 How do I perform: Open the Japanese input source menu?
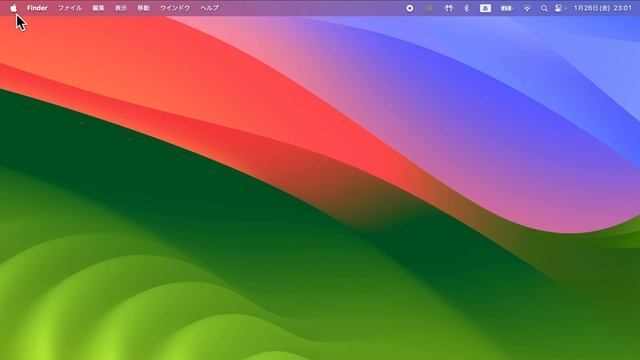tap(485, 8)
